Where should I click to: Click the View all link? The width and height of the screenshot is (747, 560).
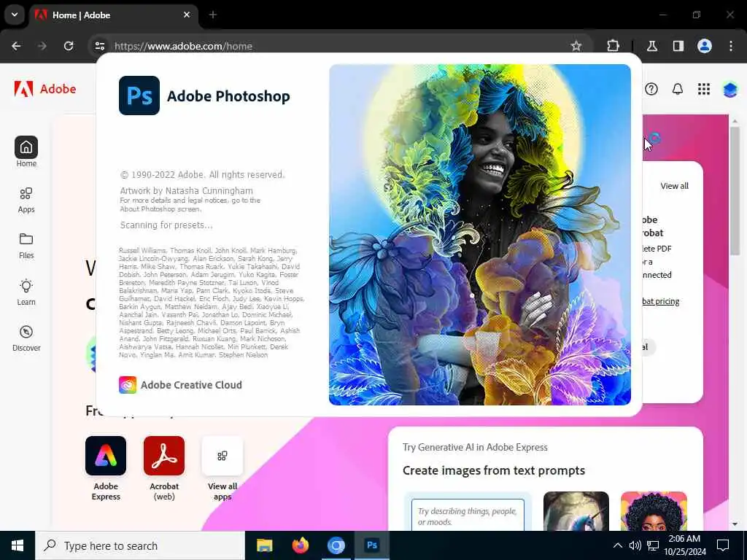pos(674,186)
